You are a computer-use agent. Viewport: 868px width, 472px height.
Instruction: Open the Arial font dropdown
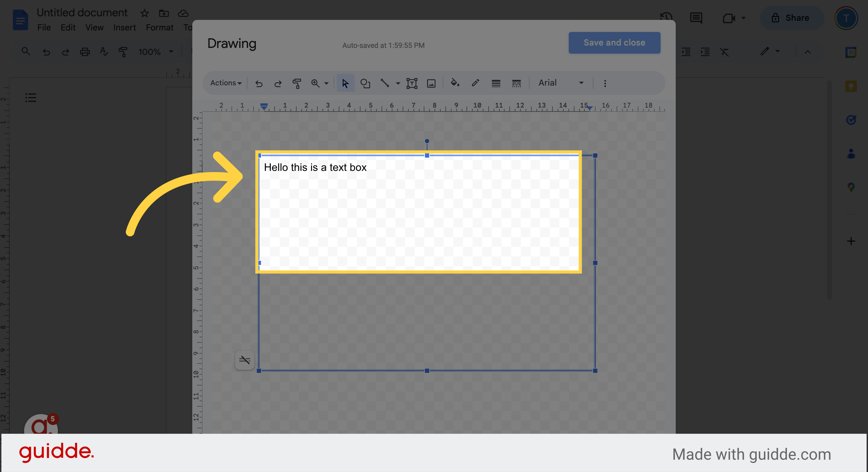pos(561,83)
